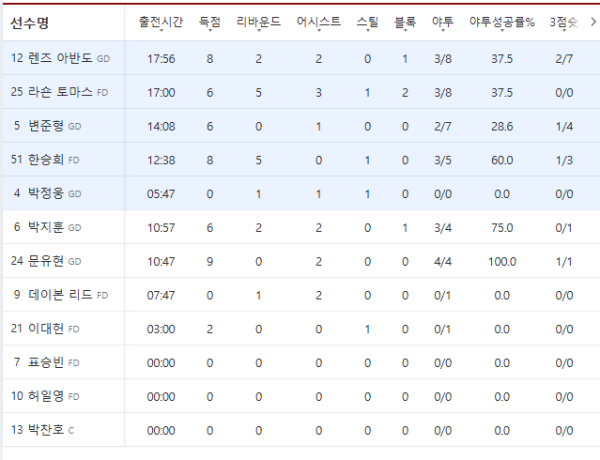Sort by 어시스트 column header

318,22
